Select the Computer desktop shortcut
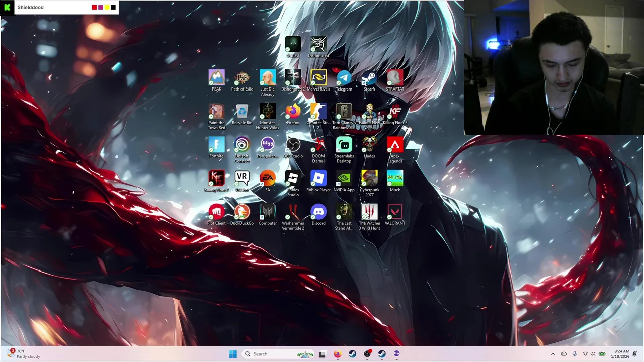 coord(268,215)
